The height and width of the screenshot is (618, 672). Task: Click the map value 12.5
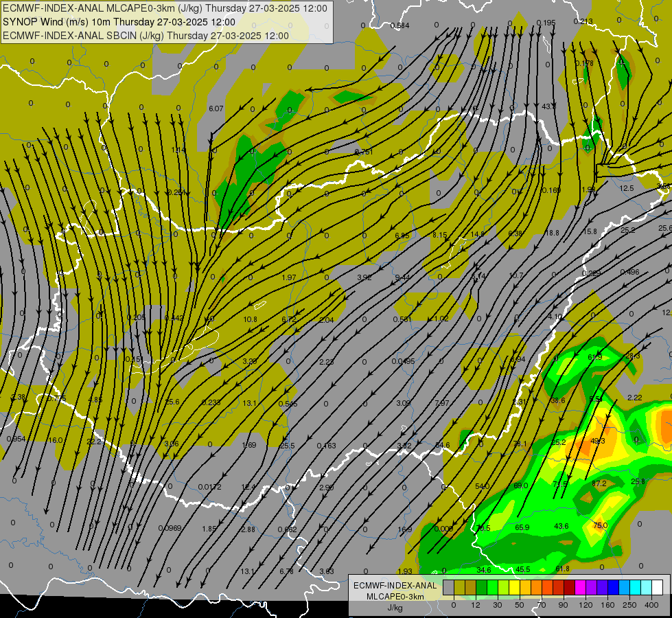(x=627, y=188)
